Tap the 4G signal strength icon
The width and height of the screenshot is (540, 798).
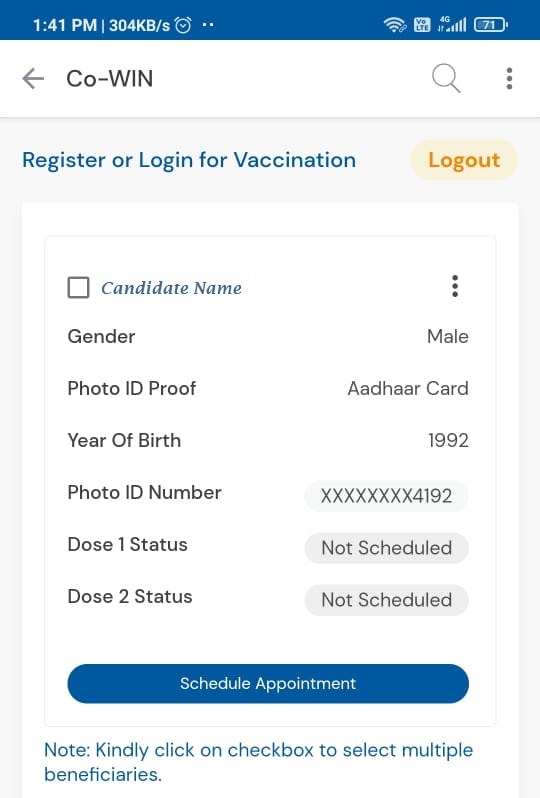(x=451, y=24)
